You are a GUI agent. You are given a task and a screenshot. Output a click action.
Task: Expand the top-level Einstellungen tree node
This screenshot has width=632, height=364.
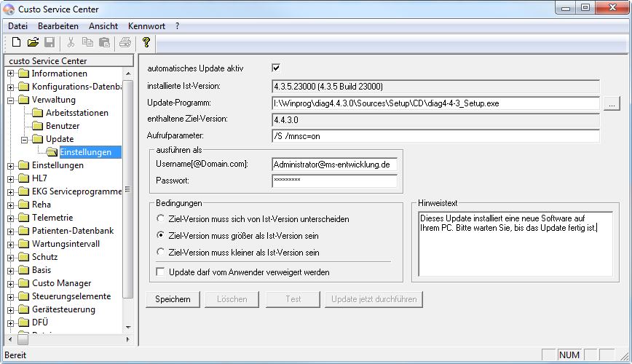click(10, 166)
